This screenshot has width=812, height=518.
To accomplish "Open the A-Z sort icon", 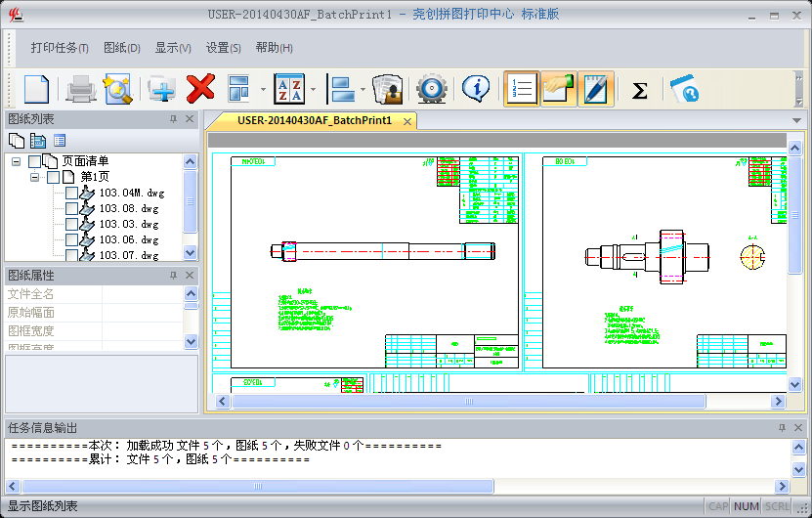I will (289, 89).
